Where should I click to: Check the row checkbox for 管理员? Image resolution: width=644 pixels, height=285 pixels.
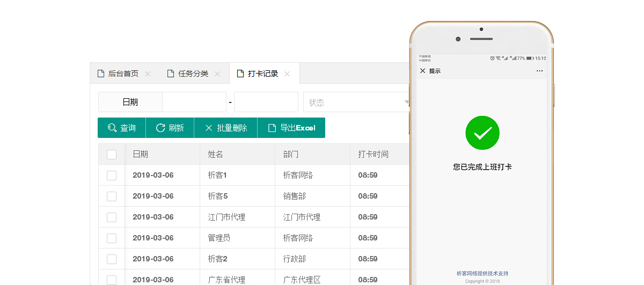coord(112,238)
